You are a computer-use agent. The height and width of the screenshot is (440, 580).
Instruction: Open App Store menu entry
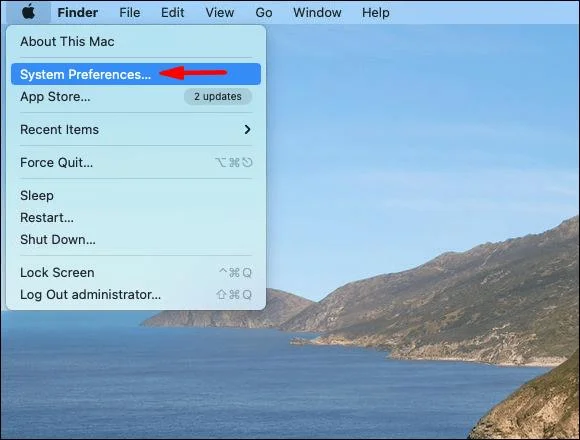point(136,97)
